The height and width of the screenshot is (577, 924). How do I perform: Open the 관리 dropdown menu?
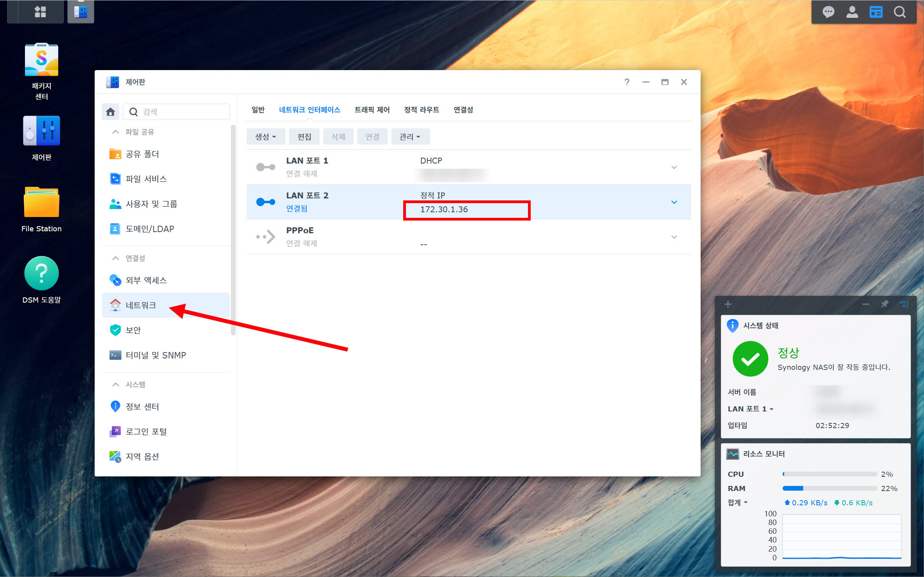(x=410, y=137)
